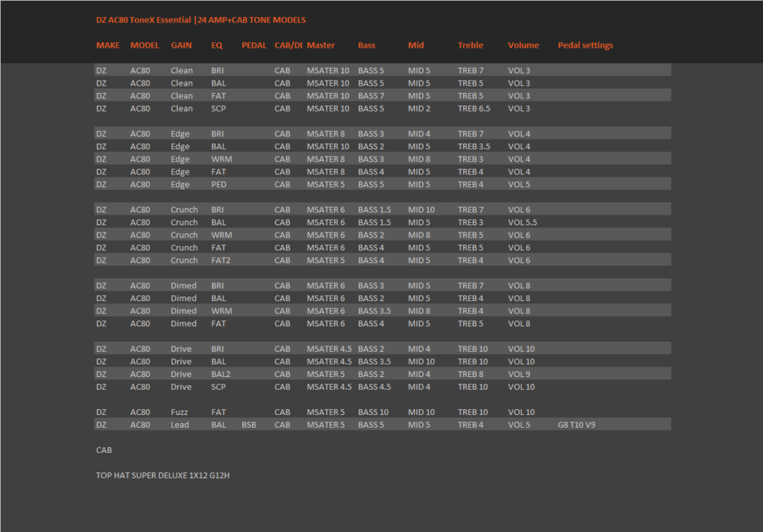
Task: Click BRI in the Clean row
Action: 218,71
